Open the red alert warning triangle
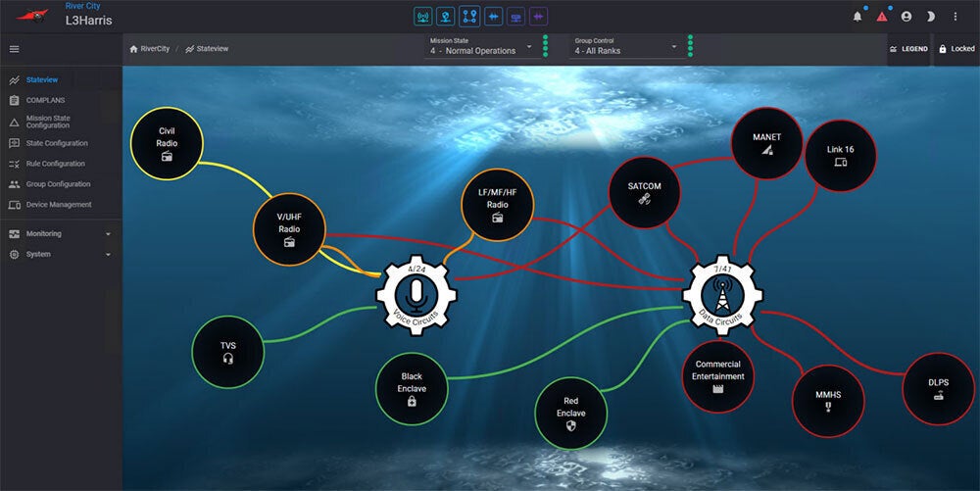This screenshot has height=491, width=980. (882, 17)
